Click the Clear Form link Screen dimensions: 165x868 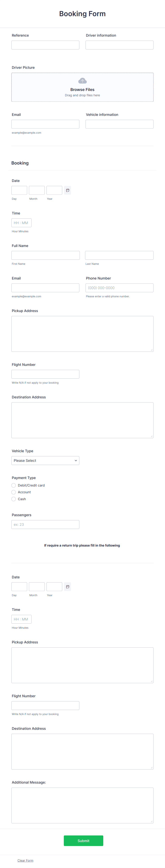[x=25, y=860]
